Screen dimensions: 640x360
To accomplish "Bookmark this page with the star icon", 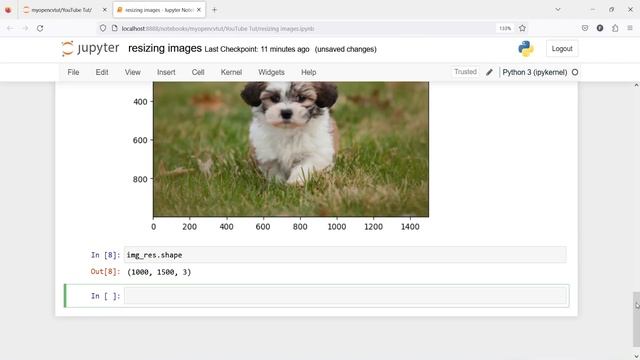I will point(522,28).
